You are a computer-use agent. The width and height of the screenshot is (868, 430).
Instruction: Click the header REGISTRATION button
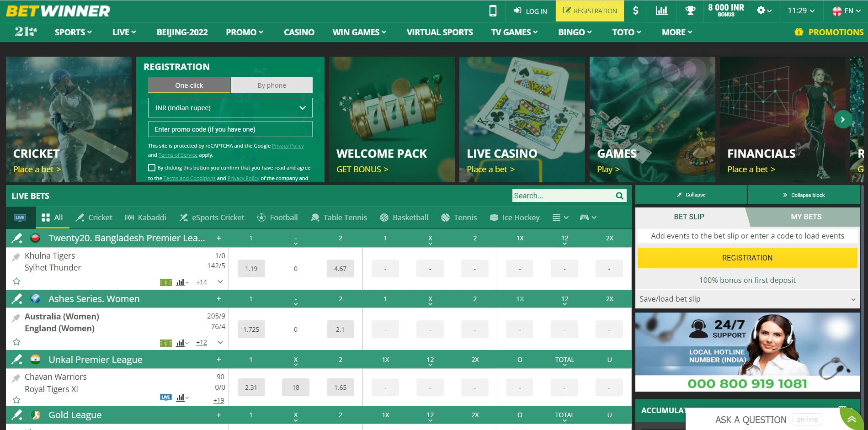coord(590,11)
